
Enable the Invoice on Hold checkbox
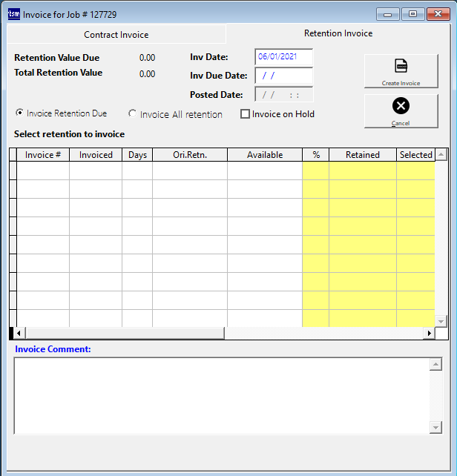(x=245, y=114)
